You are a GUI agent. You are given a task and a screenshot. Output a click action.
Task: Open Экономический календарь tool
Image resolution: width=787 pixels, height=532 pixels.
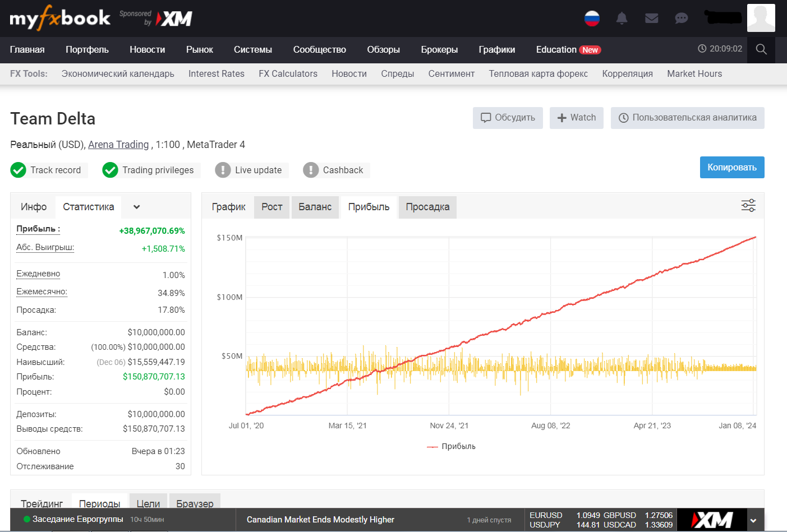click(x=118, y=74)
